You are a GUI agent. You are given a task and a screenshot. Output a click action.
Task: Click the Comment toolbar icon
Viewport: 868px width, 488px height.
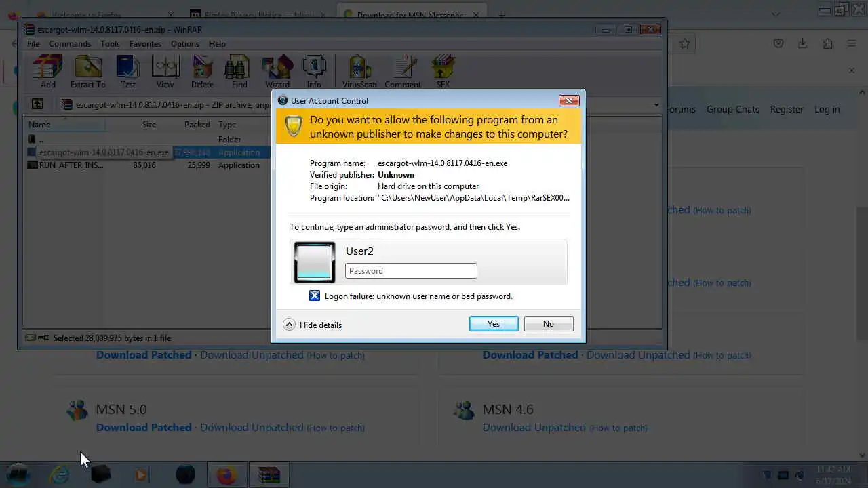point(403,71)
